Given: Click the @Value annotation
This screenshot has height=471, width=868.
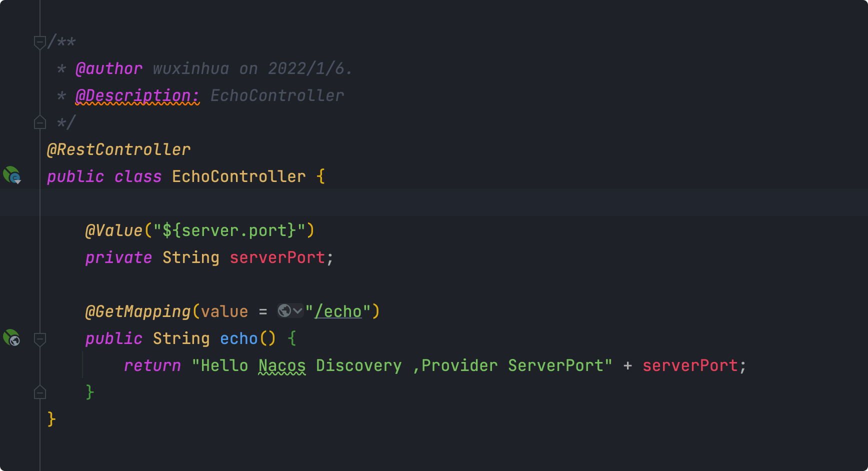Looking at the screenshot, I should 114,230.
